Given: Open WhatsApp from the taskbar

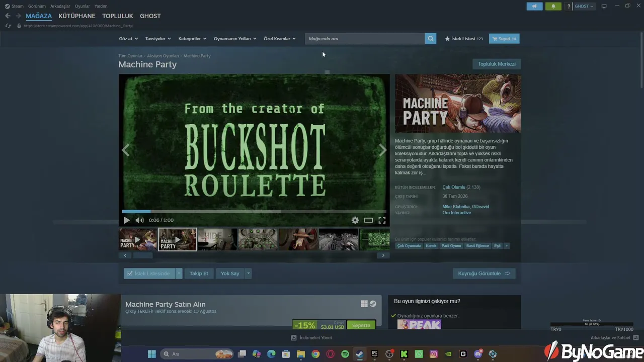Looking at the screenshot, I should tap(419, 354).
